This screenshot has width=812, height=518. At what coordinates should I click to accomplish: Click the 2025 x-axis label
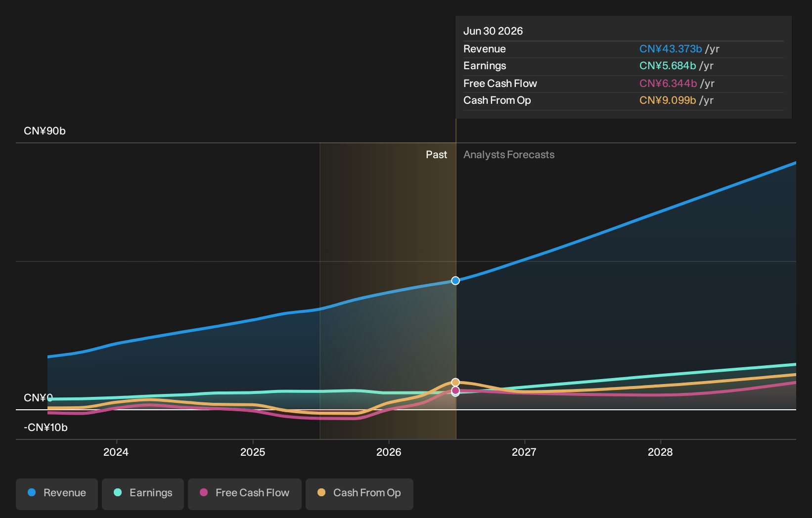click(x=253, y=452)
